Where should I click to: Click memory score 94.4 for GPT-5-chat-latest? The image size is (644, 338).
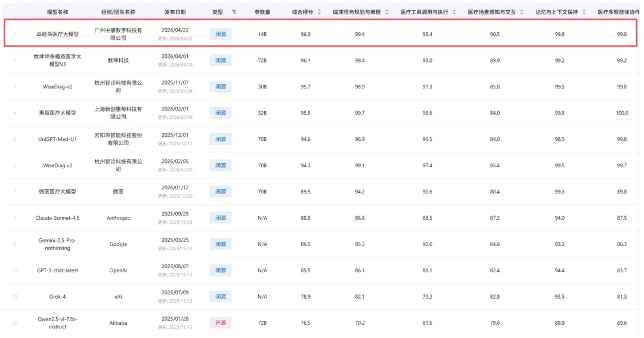click(x=560, y=271)
